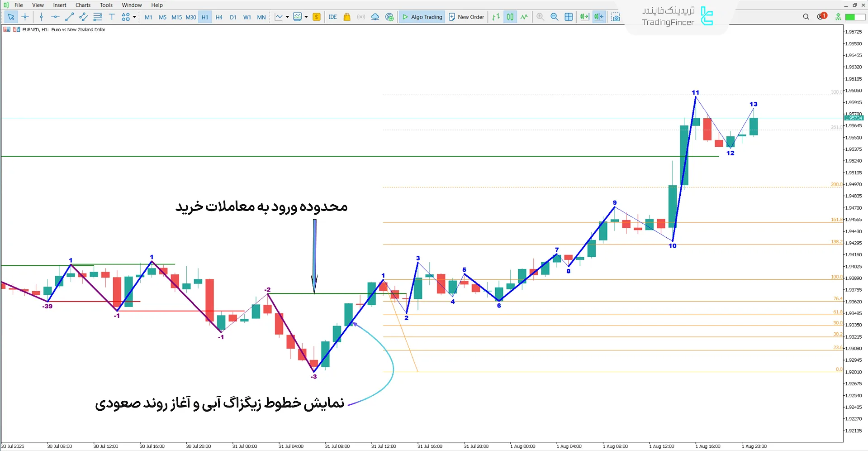868x451 pixels.
Task: Open the chart type dropdown arrow
Action: coord(287,17)
